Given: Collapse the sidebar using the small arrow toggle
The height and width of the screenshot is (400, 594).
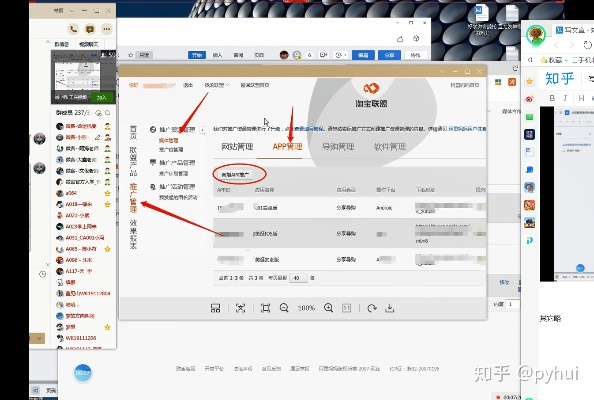Looking at the screenshot, I should (x=203, y=130).
